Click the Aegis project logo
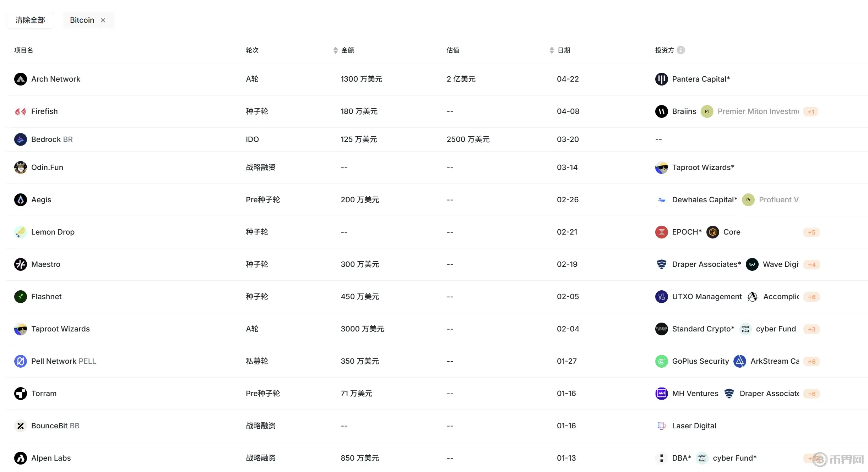 [x=21, y=200]
